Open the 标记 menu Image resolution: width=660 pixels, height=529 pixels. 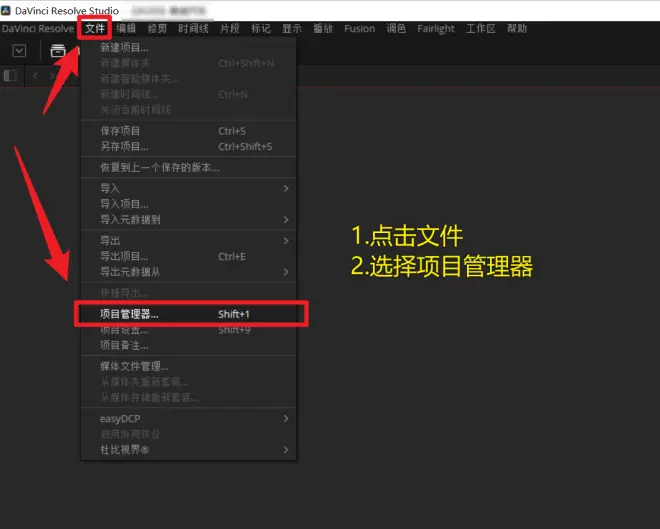[261, 29]
